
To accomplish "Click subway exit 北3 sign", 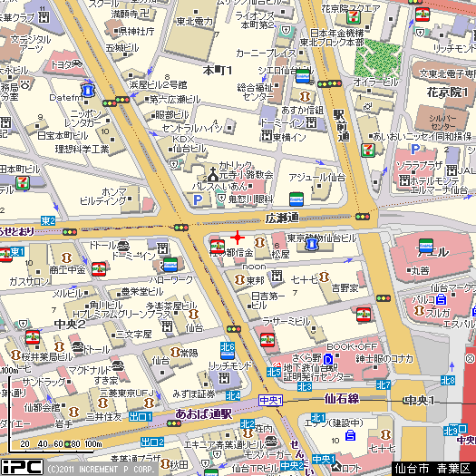I will (304, 387).
